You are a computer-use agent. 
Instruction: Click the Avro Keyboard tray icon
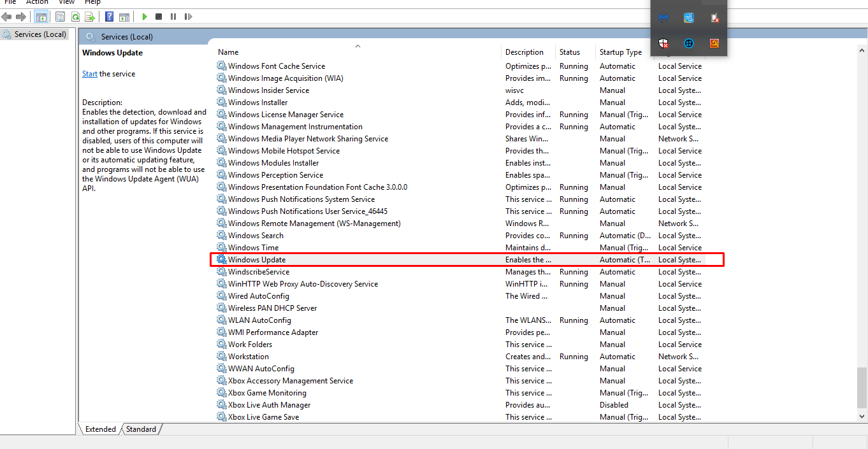pos(714,43)
